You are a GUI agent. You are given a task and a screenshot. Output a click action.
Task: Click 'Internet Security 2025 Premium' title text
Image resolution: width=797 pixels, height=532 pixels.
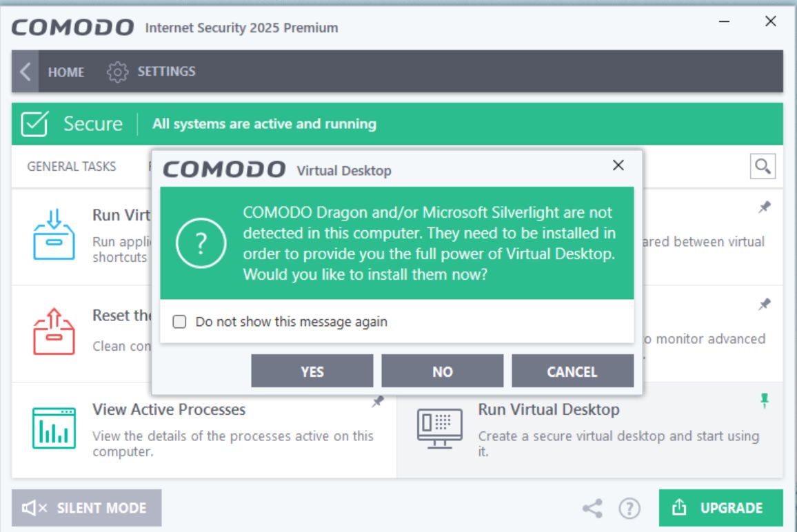click(x=241, y=28)
